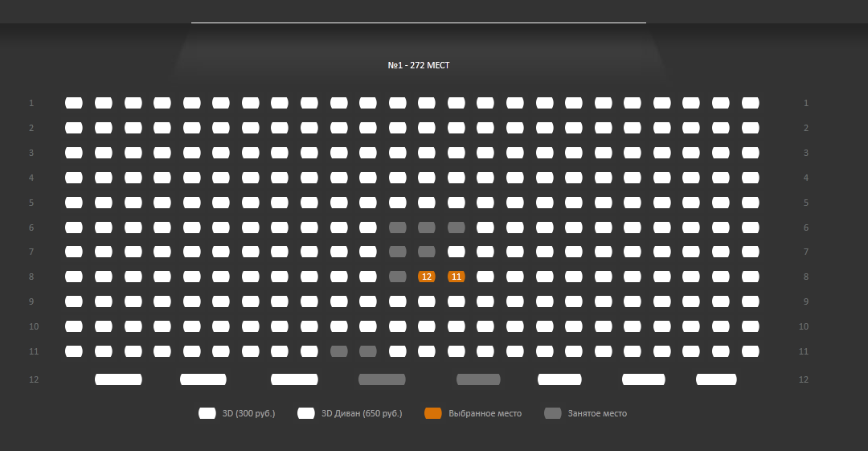
Task: Click the left grey occupied sofa in row 12
Action: [x=382, y=379]
